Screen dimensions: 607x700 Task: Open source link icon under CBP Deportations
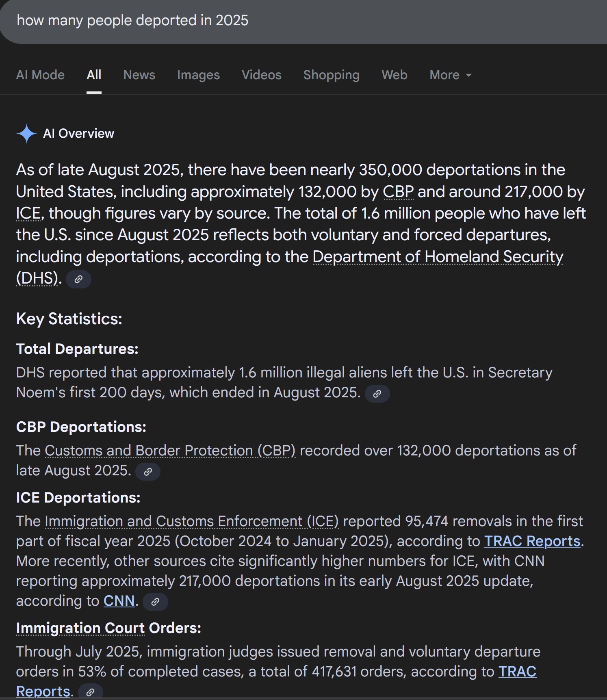point(148,472)
